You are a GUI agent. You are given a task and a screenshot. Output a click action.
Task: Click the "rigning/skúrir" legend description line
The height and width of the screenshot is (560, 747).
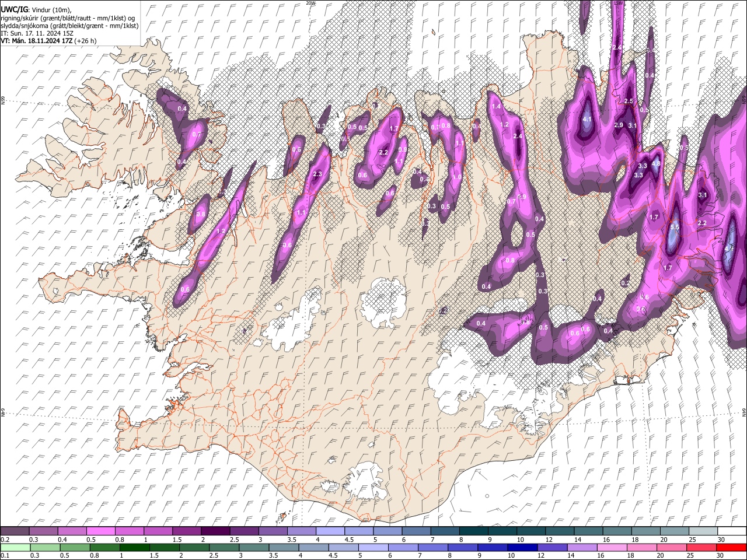pos(68,17)
